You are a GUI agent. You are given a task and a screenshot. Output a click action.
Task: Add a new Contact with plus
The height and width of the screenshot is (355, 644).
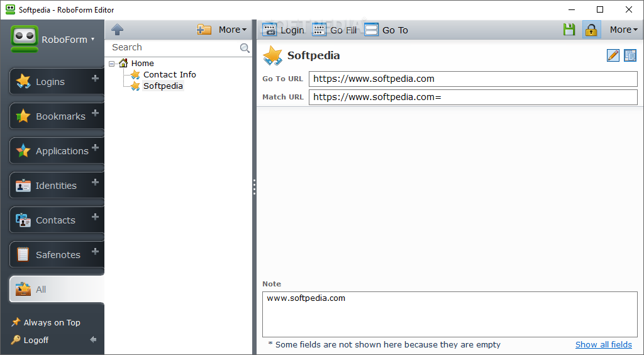pos(96,216)
